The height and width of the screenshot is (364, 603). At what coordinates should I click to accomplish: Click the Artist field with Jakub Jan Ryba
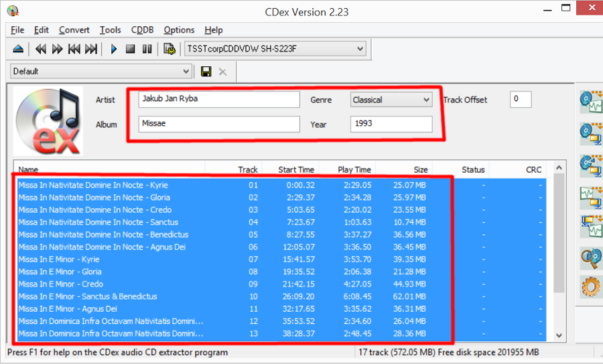[x=219, y=99]
